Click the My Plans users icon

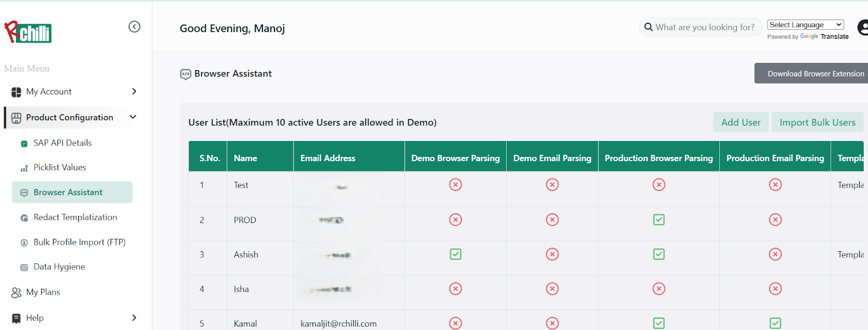click(16, 293)
